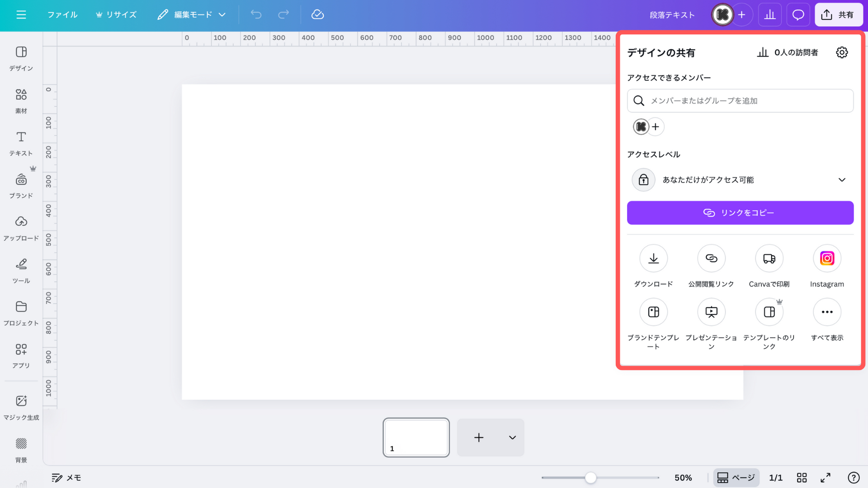
Task: Add a member with the plus circle
Action: point(656,127)
